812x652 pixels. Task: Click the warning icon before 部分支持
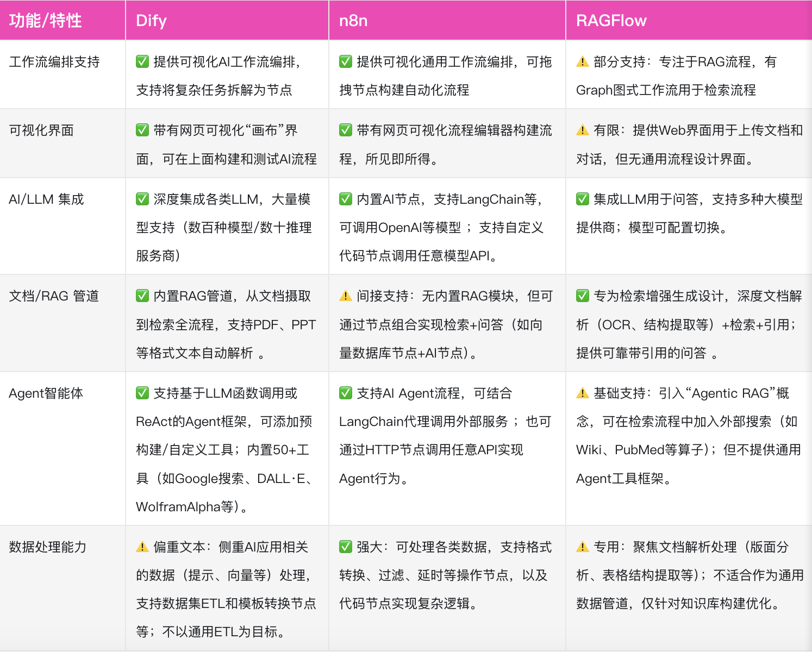[583, 61]
